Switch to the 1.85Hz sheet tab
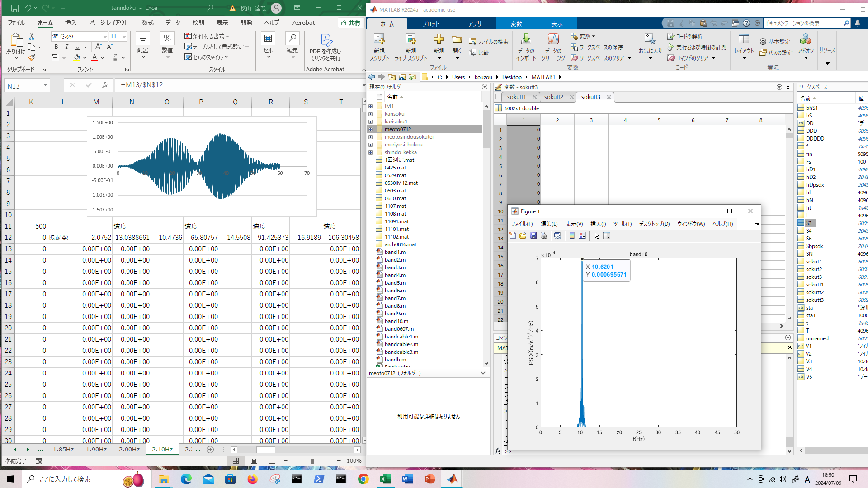The height and width of the screenshot is (488, 868). [x=63, y=450]
